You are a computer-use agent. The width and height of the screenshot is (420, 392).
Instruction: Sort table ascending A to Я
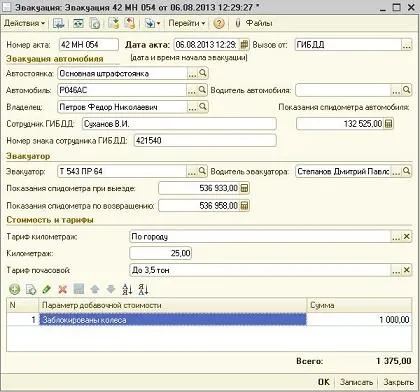[x=127, y=289]
